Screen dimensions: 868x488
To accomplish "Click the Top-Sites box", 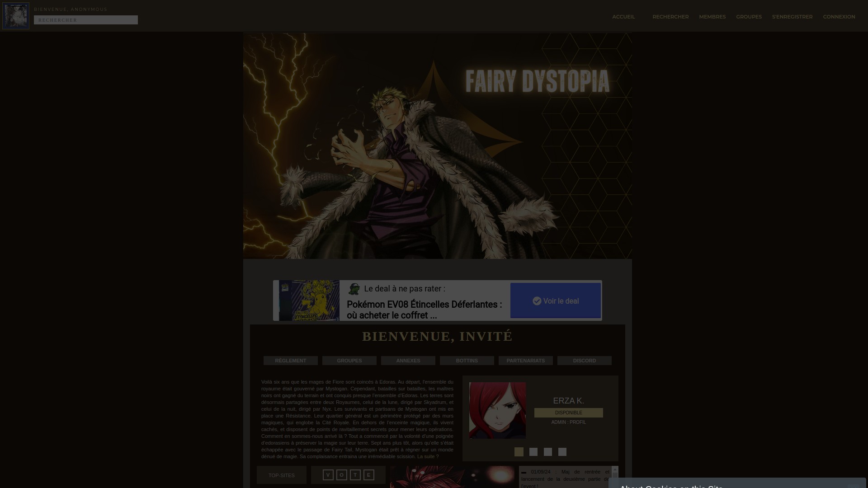I will click(282, 475).
